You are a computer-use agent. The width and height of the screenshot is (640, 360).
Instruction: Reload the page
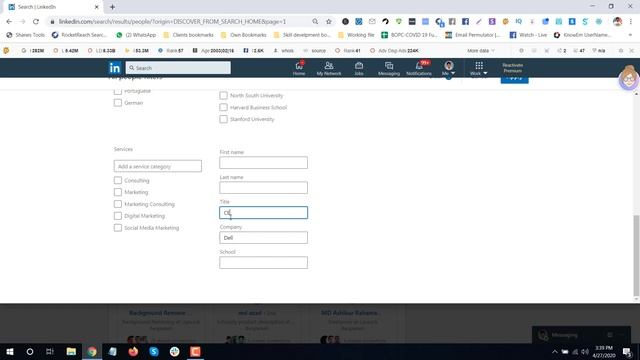coord(36,21)
